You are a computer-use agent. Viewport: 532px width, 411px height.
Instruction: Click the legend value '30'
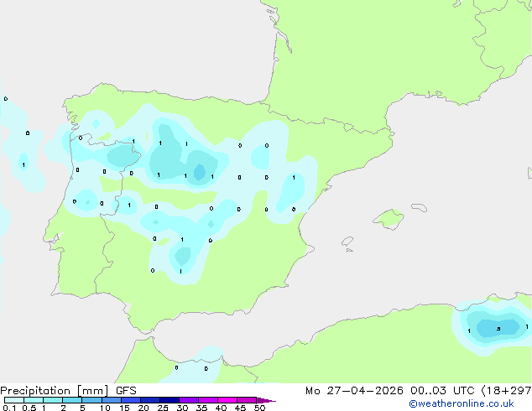(x=182, y=408)
